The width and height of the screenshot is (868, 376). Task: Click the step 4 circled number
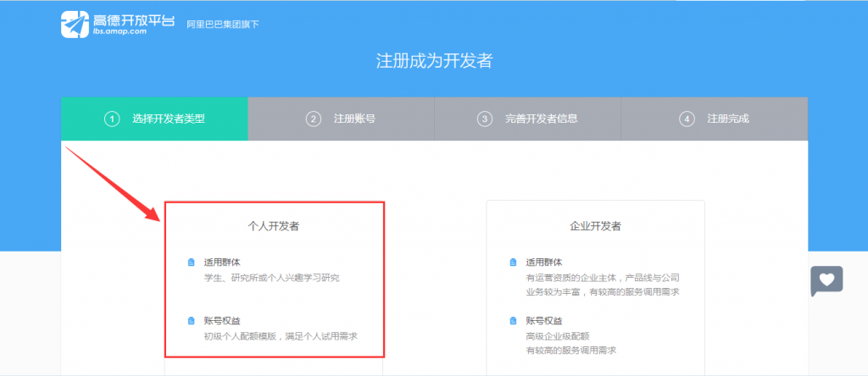[x=687, y=119]
